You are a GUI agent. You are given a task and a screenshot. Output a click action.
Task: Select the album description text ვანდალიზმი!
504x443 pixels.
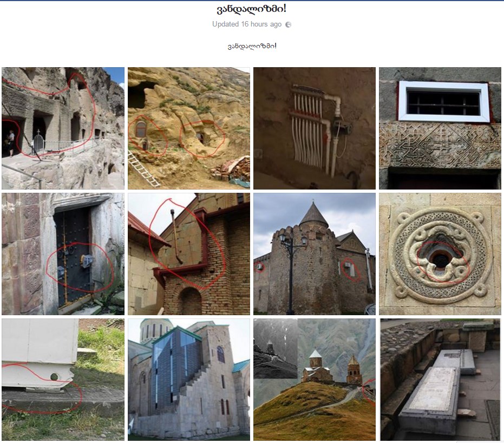click(252, 46)
